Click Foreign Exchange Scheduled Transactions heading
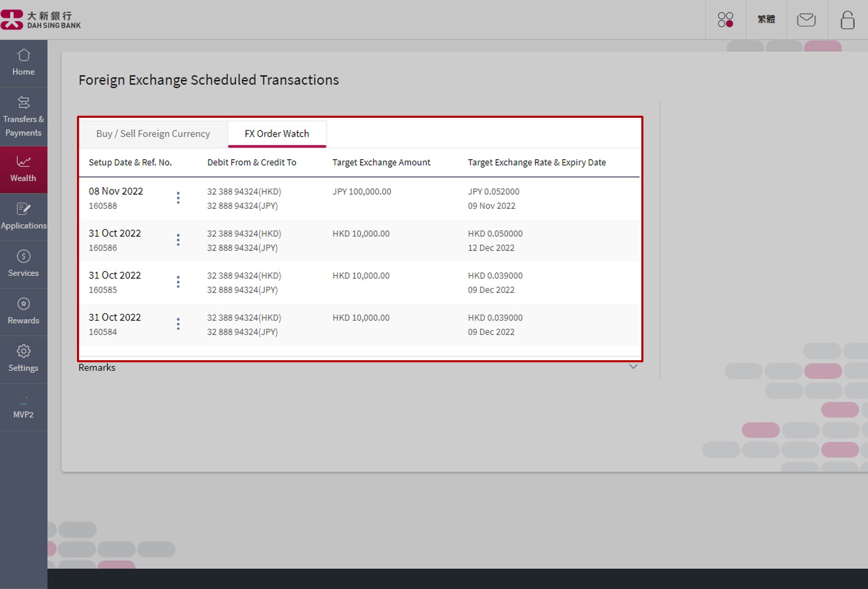Screen dimensions: 868x589 tap(209, 80)
